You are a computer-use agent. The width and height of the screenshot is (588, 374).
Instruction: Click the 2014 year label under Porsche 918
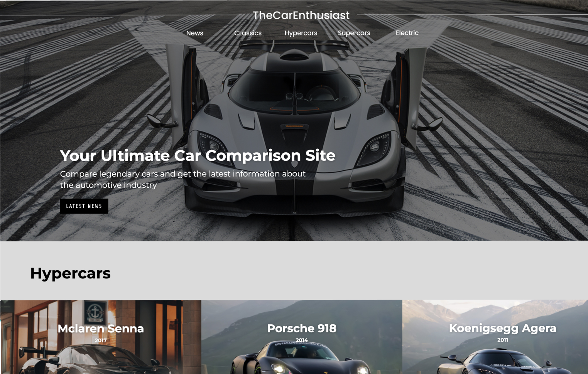[302, 340]
